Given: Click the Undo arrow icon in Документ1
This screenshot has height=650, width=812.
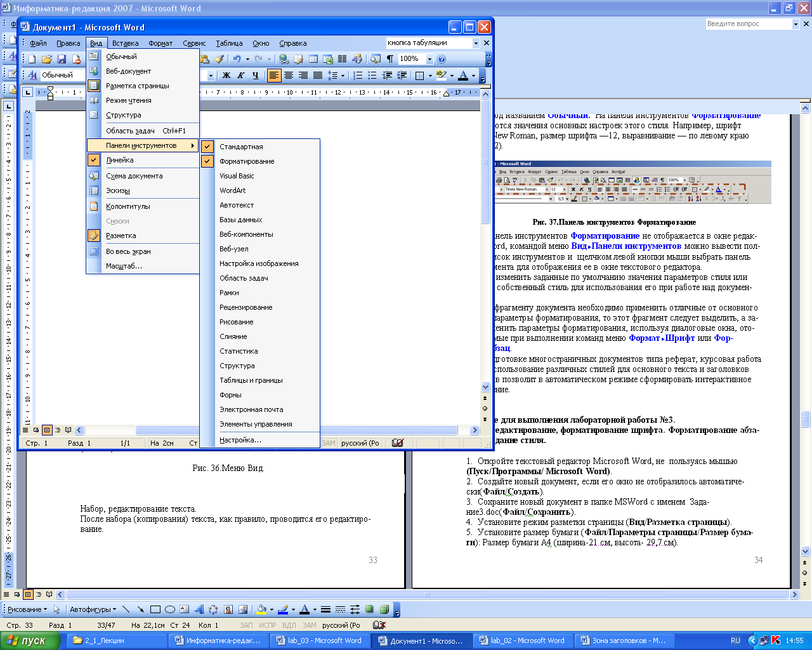Looking at the screenshot, I should (236, 59).
